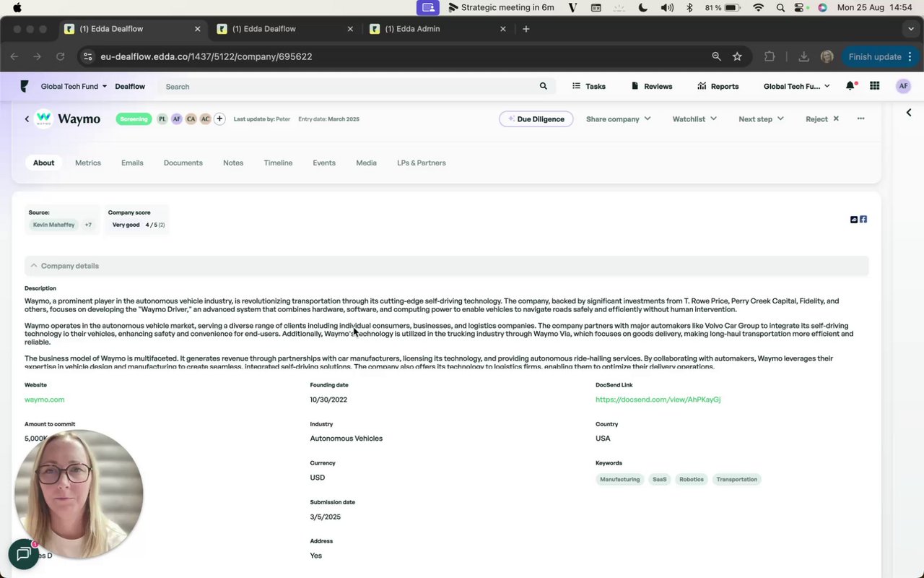The height and width of the screenshot is (578, 924).
Task: Open the Global Tech Fund dropdown beside the logo
Action: click(74, 87)
